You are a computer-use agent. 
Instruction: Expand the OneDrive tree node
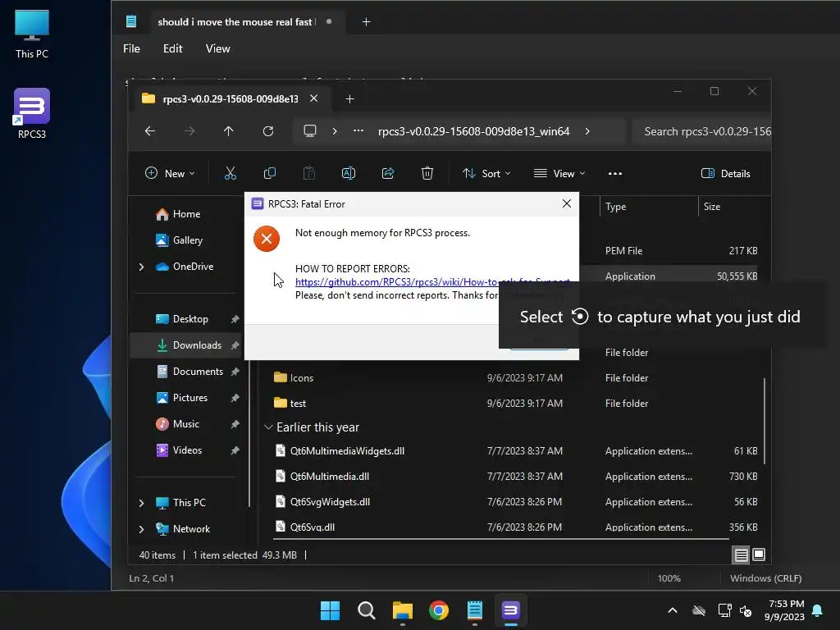click(x=141, y=267)
